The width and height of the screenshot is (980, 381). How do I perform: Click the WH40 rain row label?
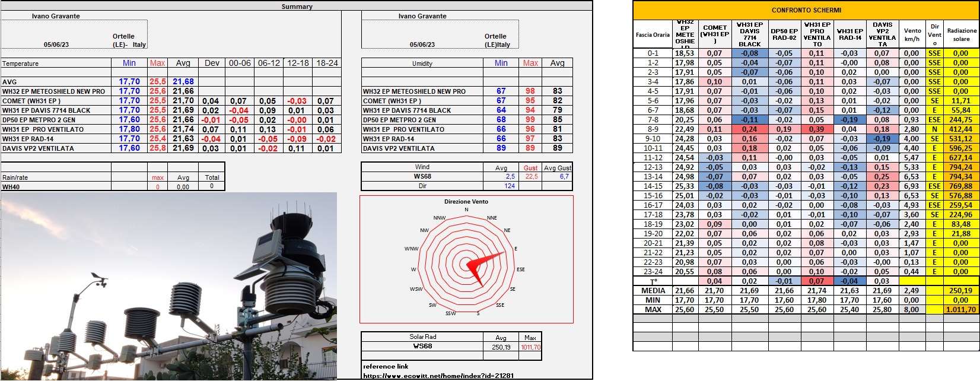[11, 187]
